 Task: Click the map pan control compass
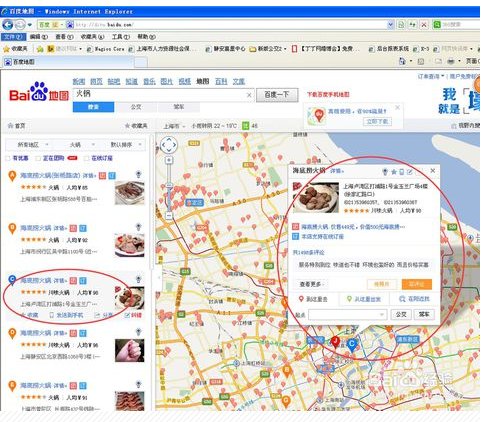[x=169, y=145]
